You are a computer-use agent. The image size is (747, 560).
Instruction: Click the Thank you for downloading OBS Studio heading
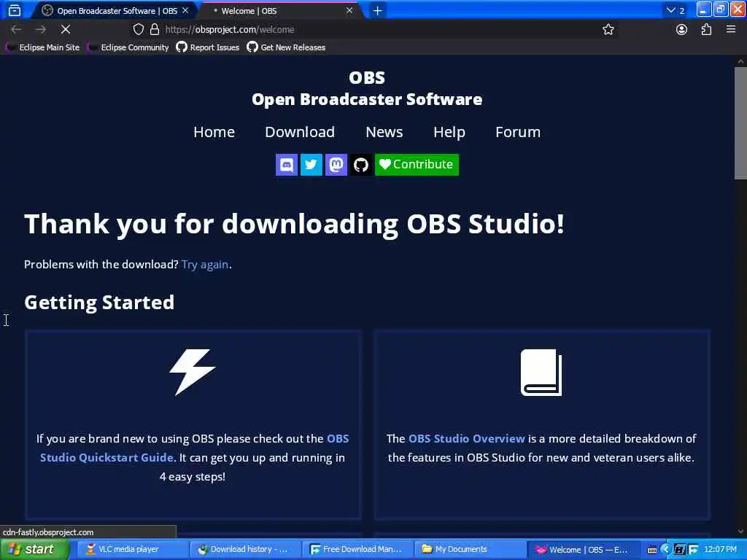pyautogui.click(x=294, y=224)
